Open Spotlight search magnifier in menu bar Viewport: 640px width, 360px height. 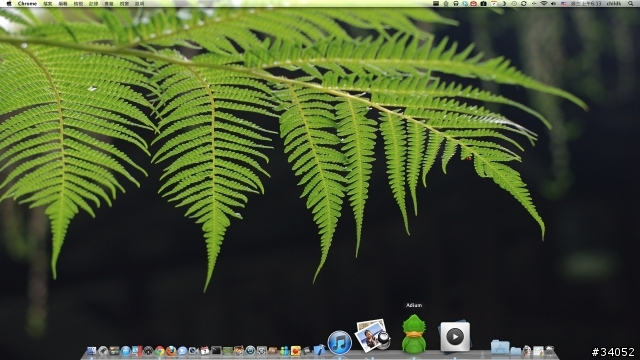coord(630,3)
